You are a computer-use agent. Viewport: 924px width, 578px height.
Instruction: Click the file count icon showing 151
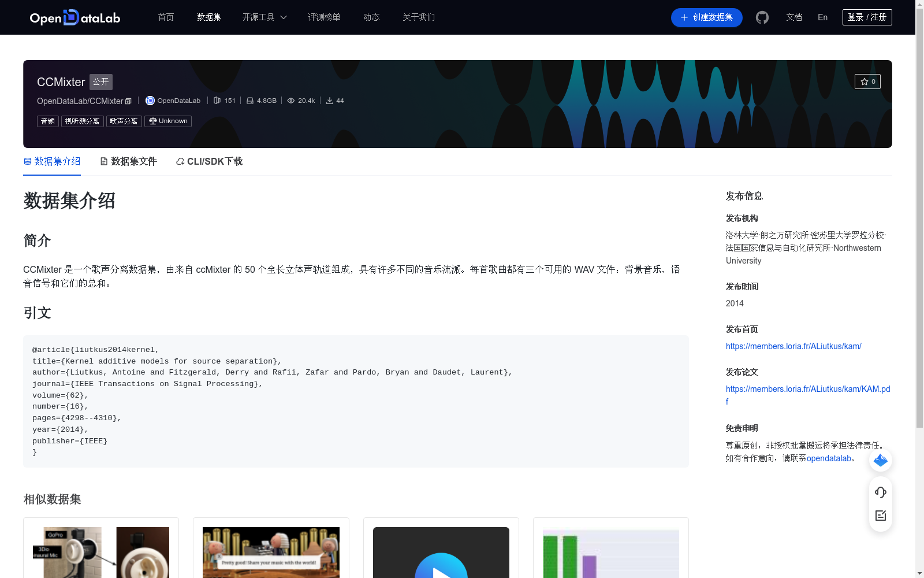click(217, 101)
